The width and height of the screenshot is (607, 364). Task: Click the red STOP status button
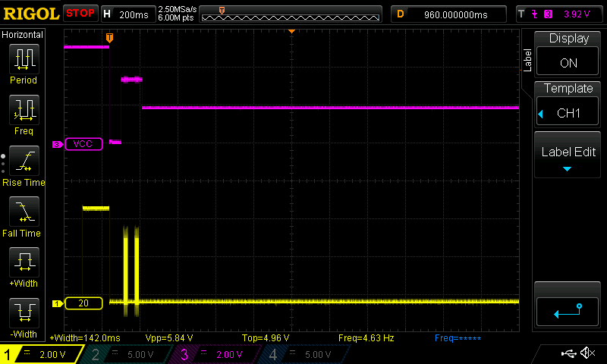coord(80,14)
